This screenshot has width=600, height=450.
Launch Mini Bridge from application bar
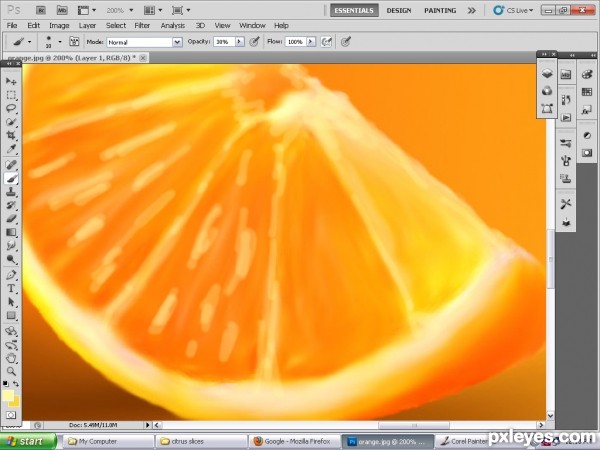click(x=62, y=10)
